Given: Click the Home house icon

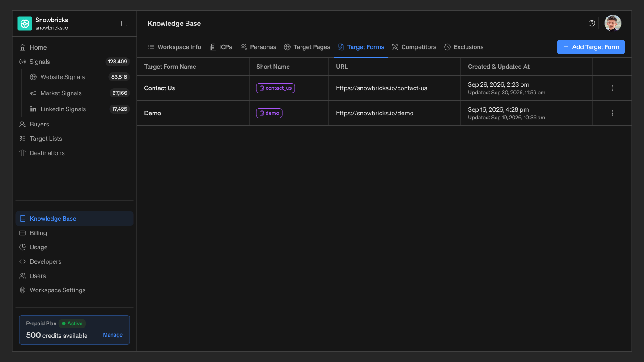Looking at the screenshot, I should tap(22, 47).
